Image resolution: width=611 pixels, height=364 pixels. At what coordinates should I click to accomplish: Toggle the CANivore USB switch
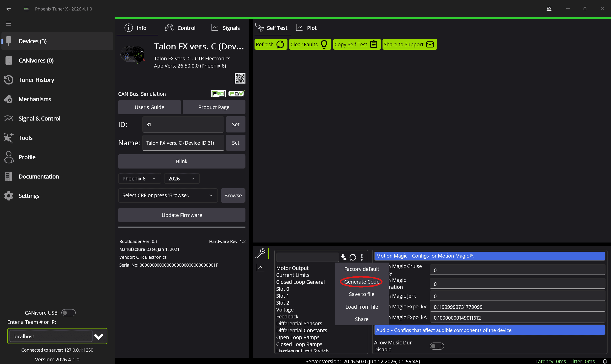[68, 313]
